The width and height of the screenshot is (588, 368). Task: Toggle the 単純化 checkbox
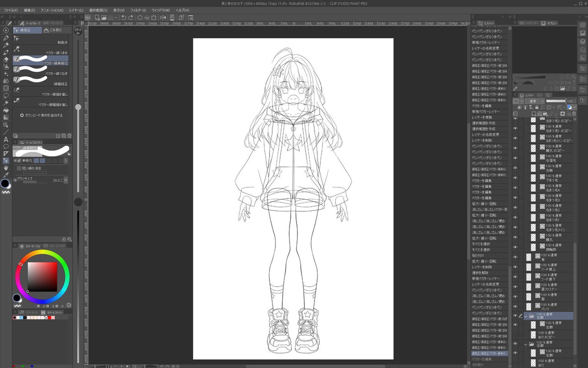click(20, 160)
